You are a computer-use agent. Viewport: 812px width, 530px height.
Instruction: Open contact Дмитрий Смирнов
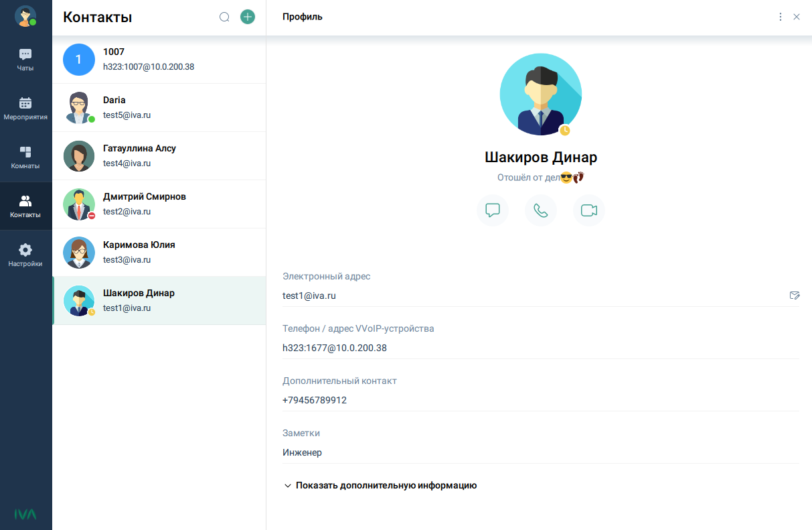(x=159, y=204)
